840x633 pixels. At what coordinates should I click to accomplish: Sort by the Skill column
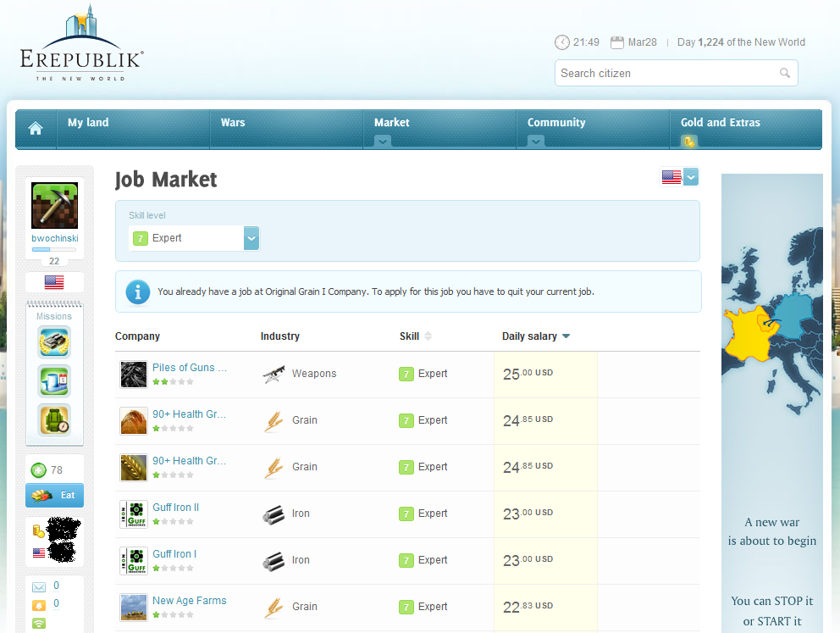click(415, 336)
